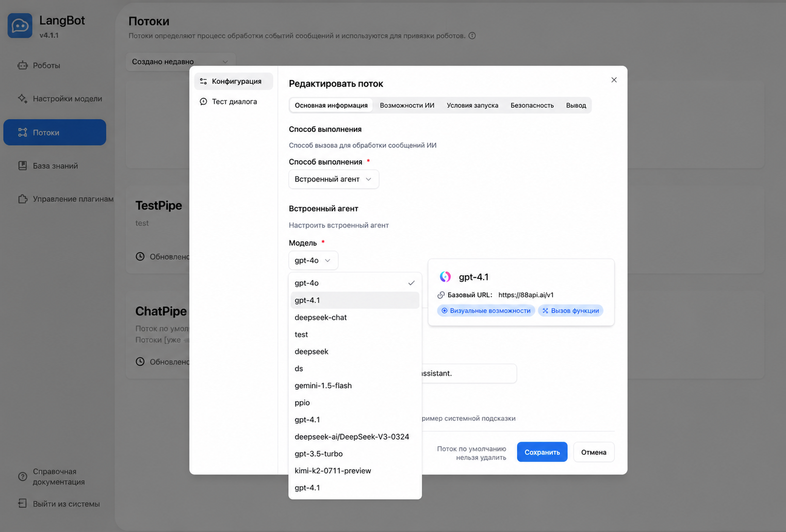Click the Вызов функции badge
Image resolution: width=786 pixels, height=532 pixels.
tap(570, 310)
